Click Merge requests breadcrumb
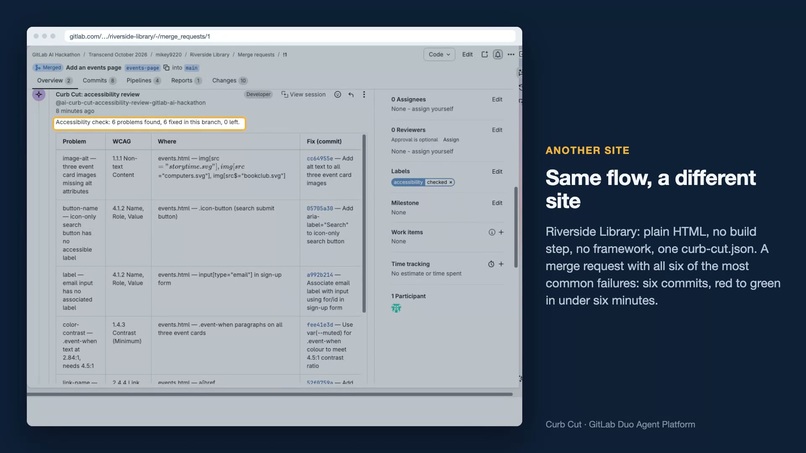Image resolution: width=806 pixels, height=453 pixels. (256, 55)
